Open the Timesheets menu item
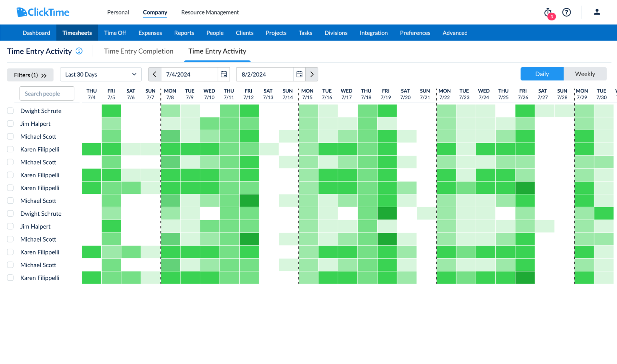The width and height of the screenshot is (617, 364). (x=77, y=33)
